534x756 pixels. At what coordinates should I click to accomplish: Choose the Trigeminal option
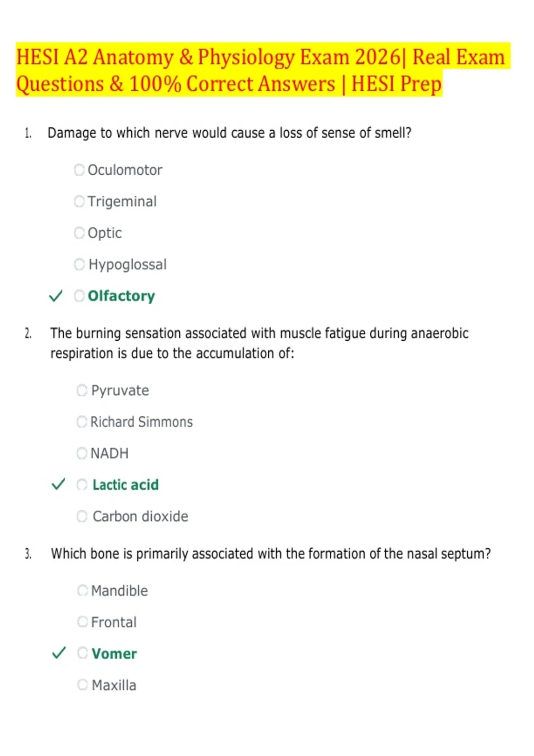pyautogui.click(x=79, y=201)
